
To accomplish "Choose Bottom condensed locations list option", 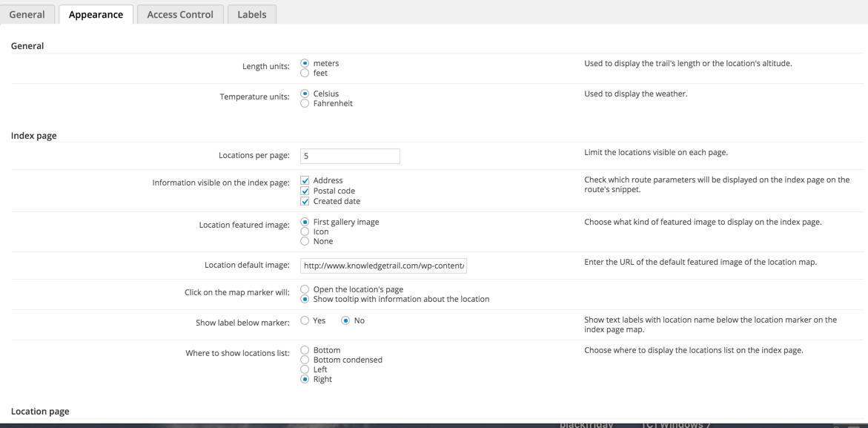I will tap(305, 360).
